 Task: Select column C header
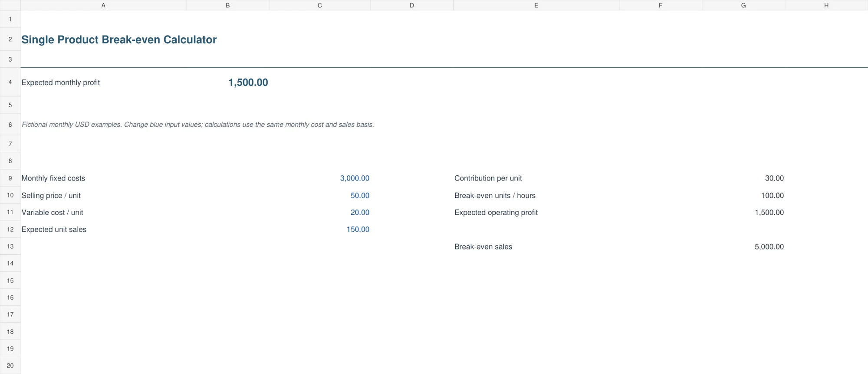tap(320, 5)
